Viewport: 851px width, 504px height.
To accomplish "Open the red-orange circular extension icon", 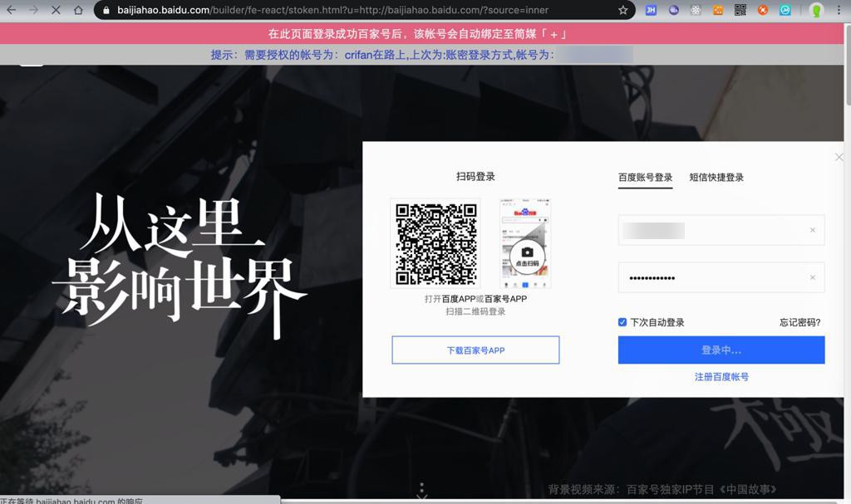I will point(763,10).
